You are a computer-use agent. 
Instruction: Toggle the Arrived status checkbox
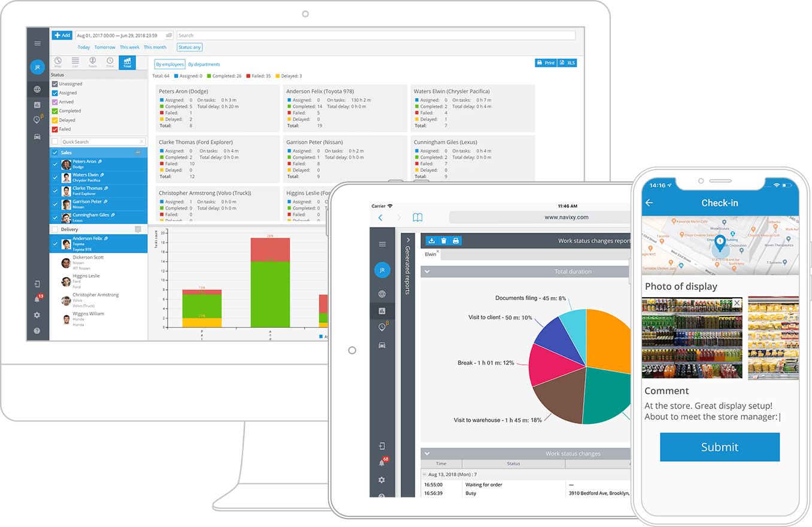coord(55,102)
